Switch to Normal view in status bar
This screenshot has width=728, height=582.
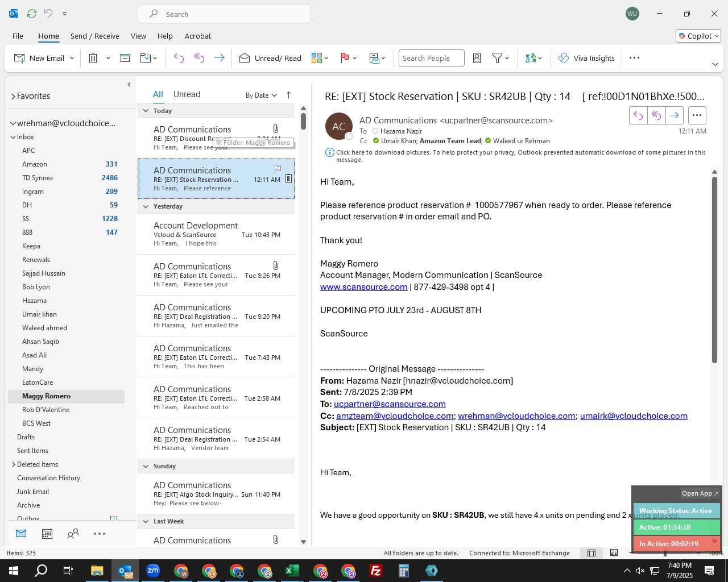tap(591, 553)
